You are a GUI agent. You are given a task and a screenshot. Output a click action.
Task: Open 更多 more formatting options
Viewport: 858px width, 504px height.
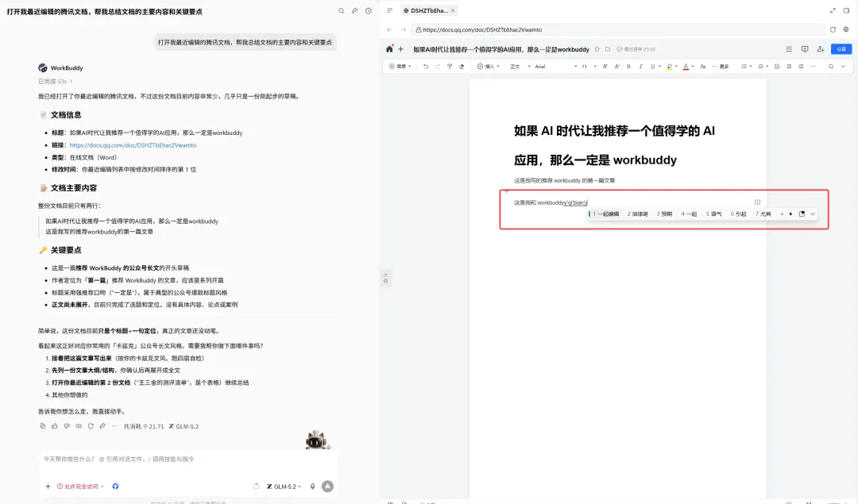coord(720,66)
